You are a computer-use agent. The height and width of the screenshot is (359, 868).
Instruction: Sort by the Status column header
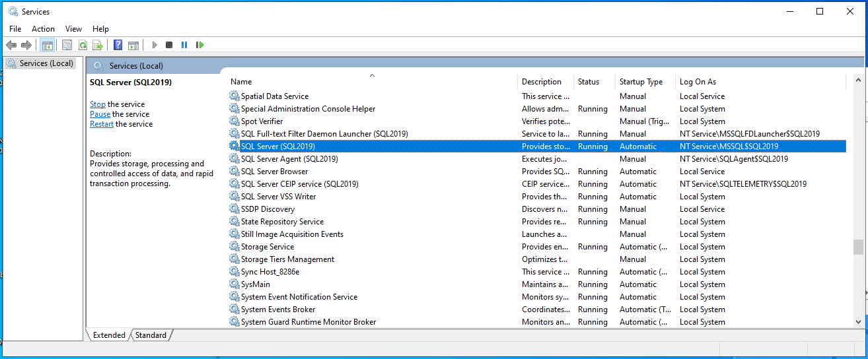click(589, 82)
